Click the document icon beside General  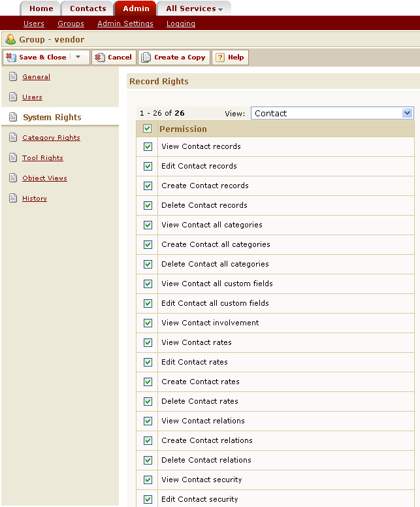click(x=13, y=76)
